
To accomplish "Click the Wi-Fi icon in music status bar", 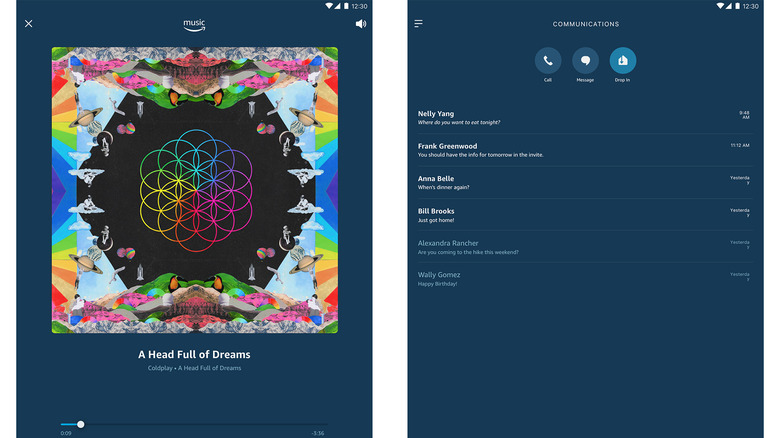I will (x=329, y=6).
